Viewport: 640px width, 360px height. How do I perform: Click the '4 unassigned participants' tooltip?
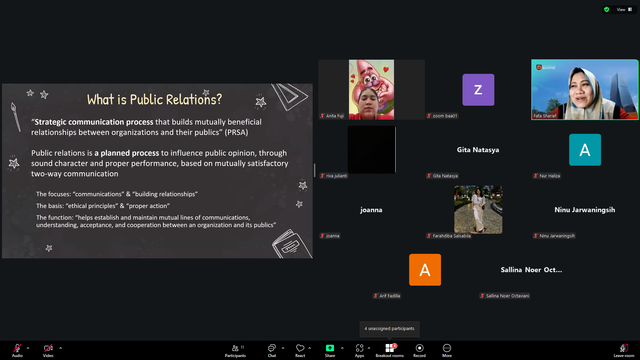(x=389, y=329)
